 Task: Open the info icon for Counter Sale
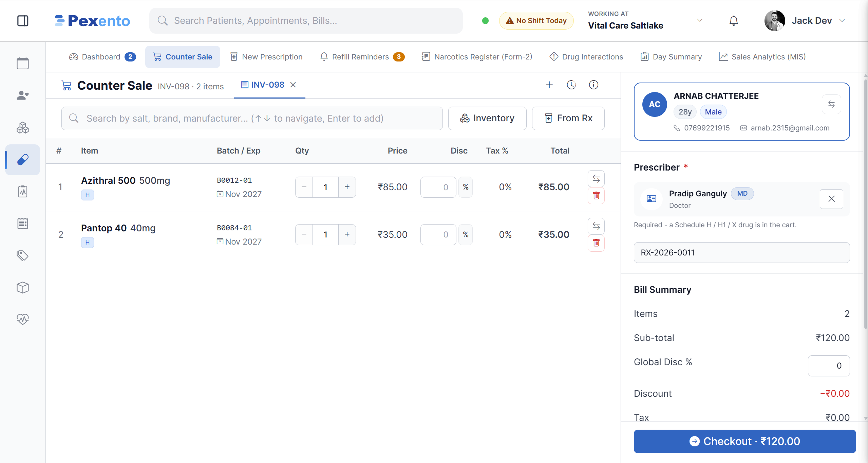(x=593, y=85)
